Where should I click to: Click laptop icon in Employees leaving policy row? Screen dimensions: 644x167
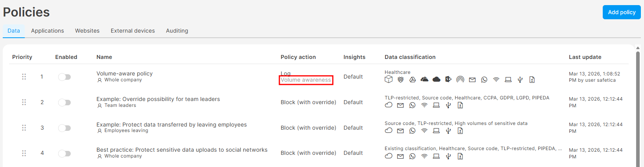[436, 131]
